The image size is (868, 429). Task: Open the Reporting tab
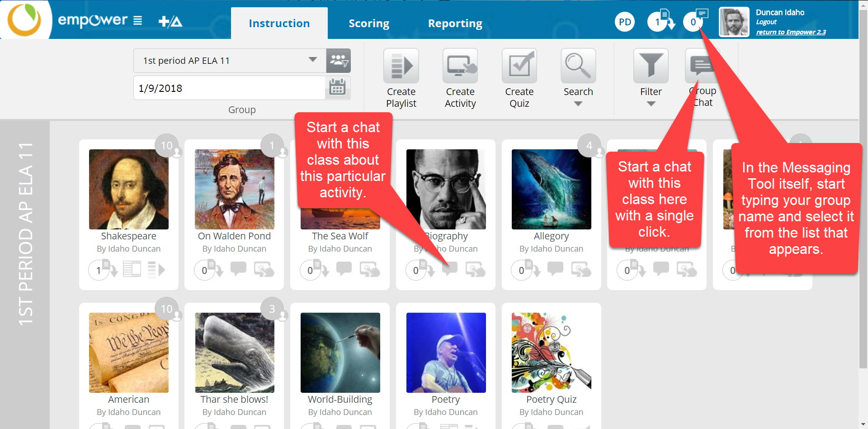[x=455, y=23]
